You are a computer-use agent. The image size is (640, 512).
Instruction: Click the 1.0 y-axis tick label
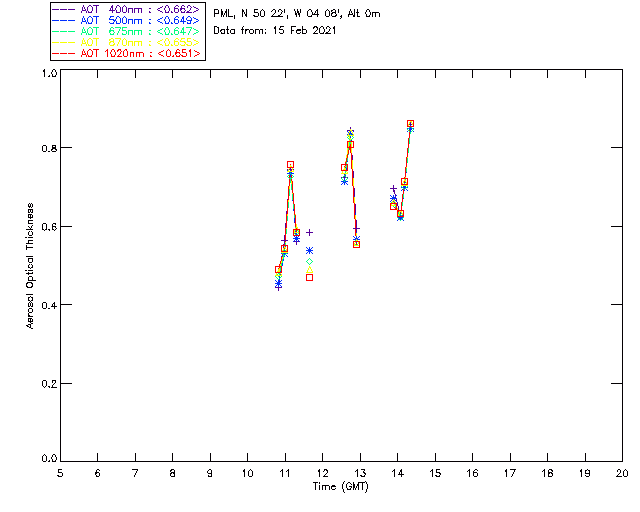[x=49, y=73]
